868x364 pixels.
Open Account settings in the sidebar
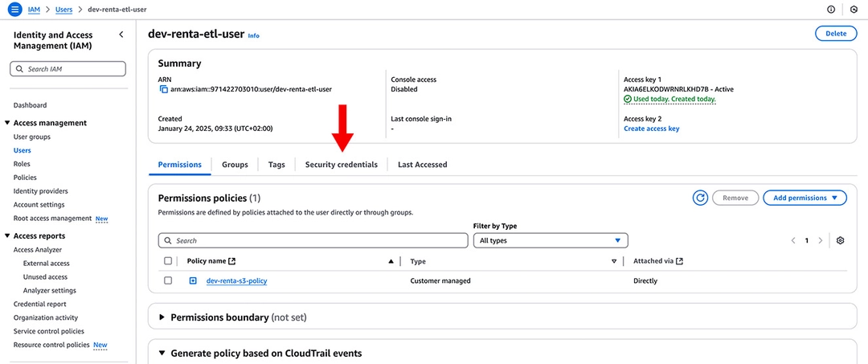pos(39,205)
